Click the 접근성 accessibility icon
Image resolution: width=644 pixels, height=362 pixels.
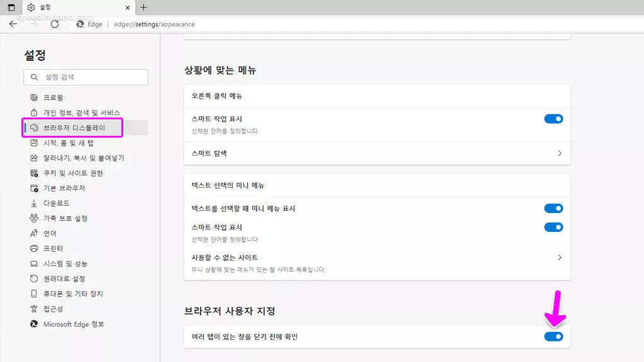pos(34,309)
